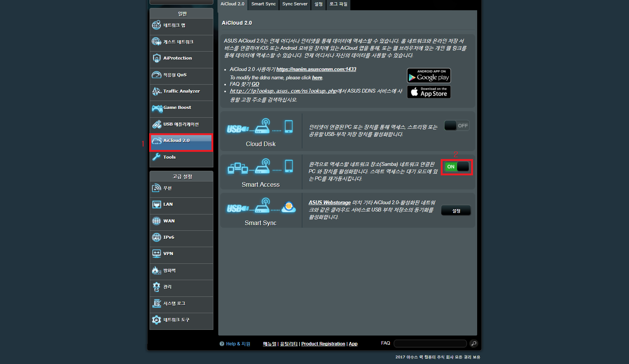Viewport: 629px width, 364px height.
Task: Open the 네트워크 도구 gear icon
Action: pos(156,320)
